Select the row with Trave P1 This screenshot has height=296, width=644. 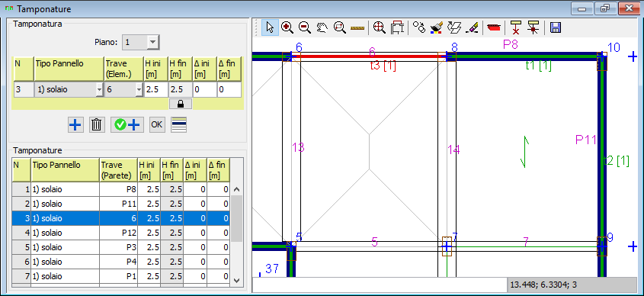point(120,276)
